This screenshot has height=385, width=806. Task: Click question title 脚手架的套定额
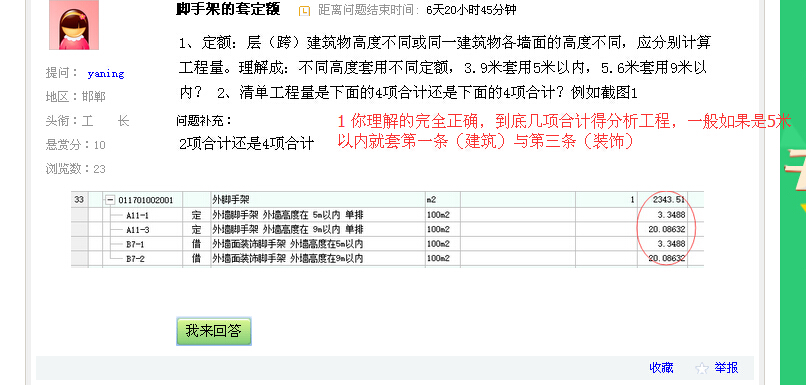click(228, 9)
